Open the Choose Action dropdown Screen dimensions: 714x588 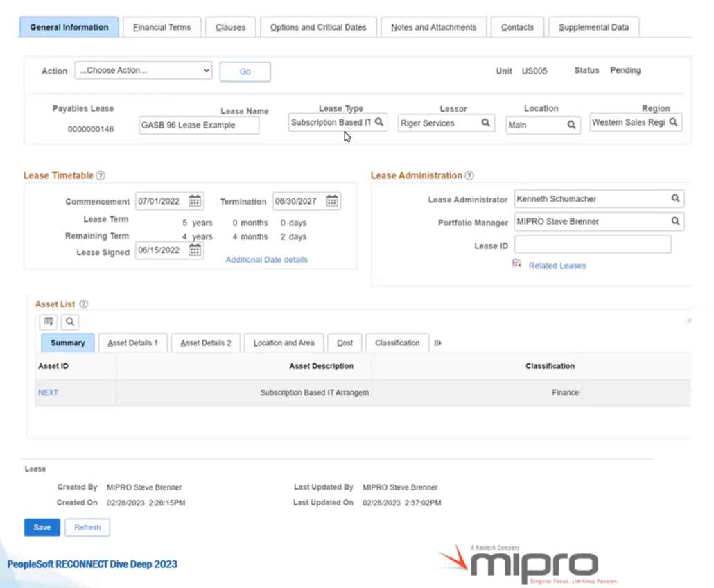(x=143, y=70)
